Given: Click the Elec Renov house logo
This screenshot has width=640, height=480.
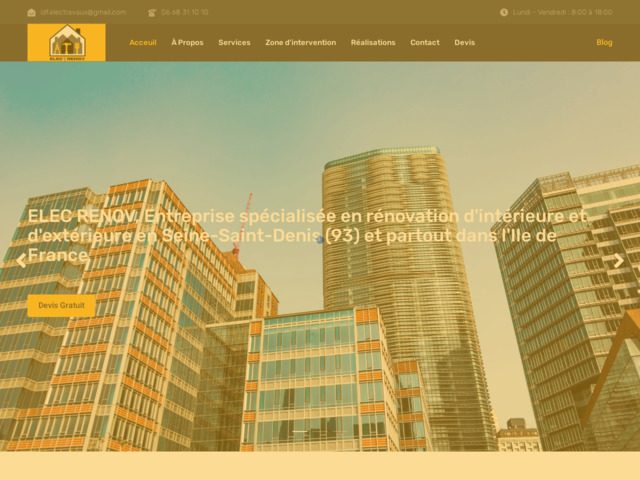Looking at the screenshot, I should [67, 42].
